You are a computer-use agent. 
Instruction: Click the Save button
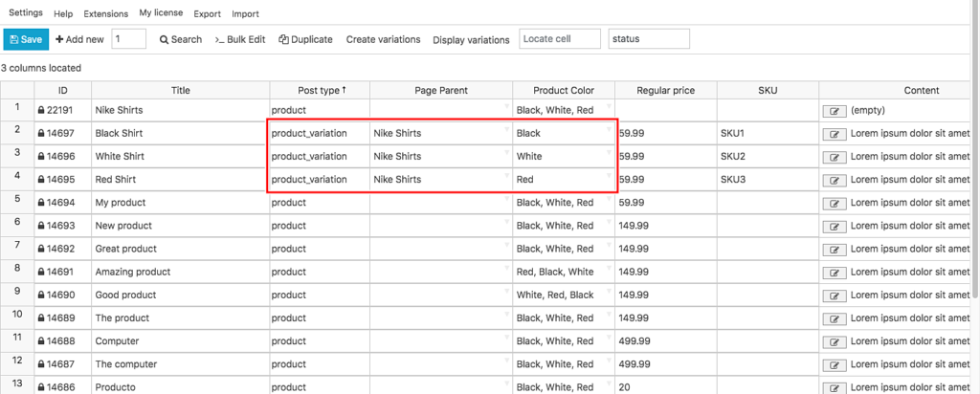[25, 39]
